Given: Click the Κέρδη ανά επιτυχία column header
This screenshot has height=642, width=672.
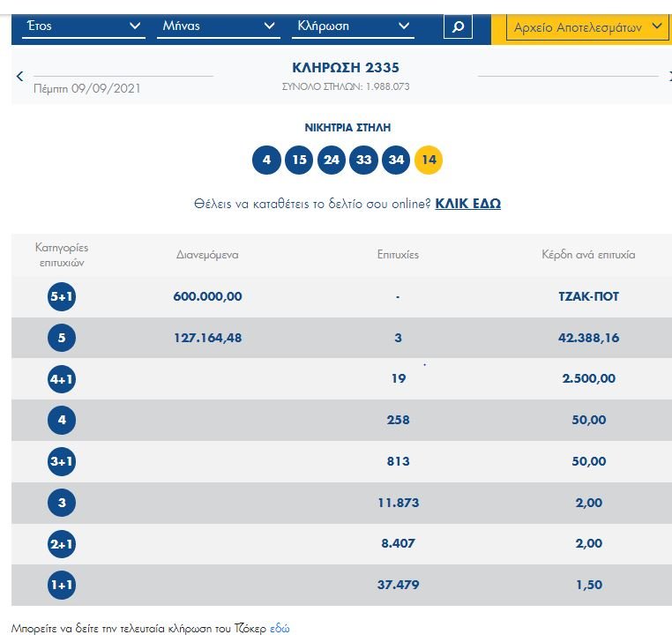Looking at the screenshot, I should pos(588,255).
